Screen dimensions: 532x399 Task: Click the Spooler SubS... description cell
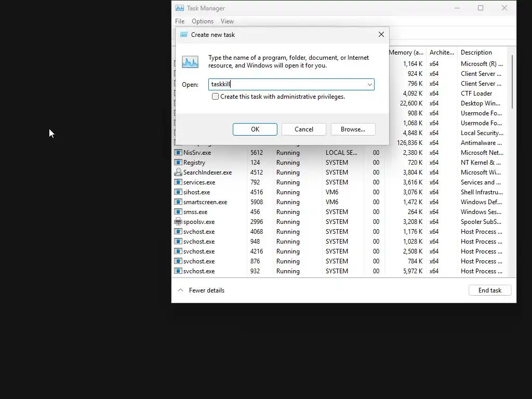(x=481, y=222)
